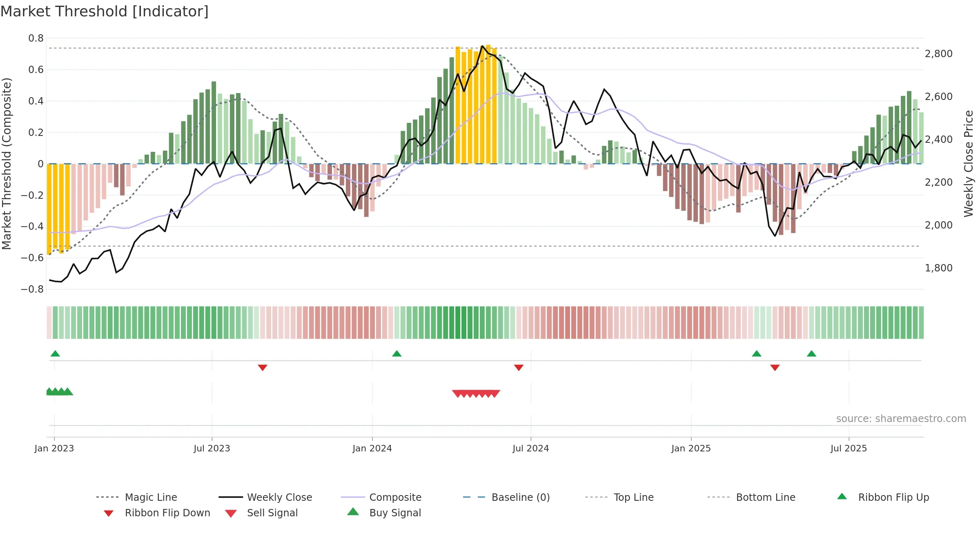The width and height of the screenshot is (980, 551).
Task: Click the last Ribbon Flip Up marker before Jul 2025
Action: (811, 353)
